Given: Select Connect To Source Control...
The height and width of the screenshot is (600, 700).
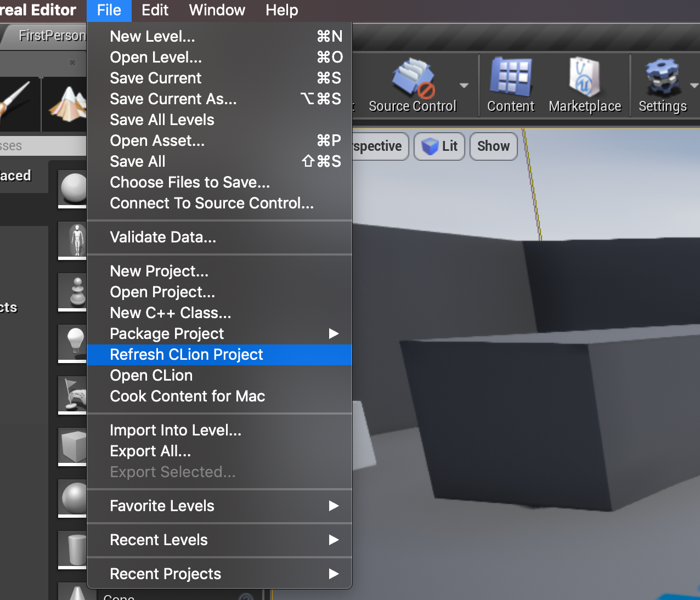Looking at the screenshot, I should point(219,203).
